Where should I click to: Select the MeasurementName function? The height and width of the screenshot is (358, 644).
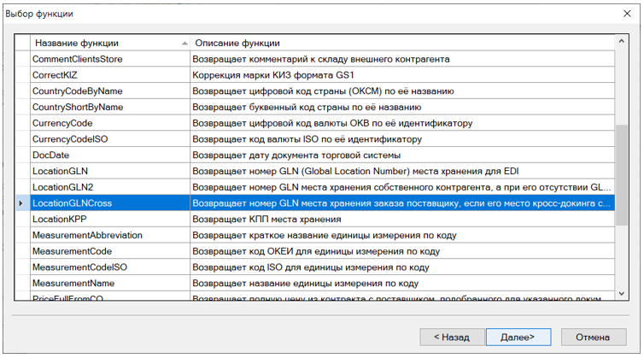click(x=73, y=284)
